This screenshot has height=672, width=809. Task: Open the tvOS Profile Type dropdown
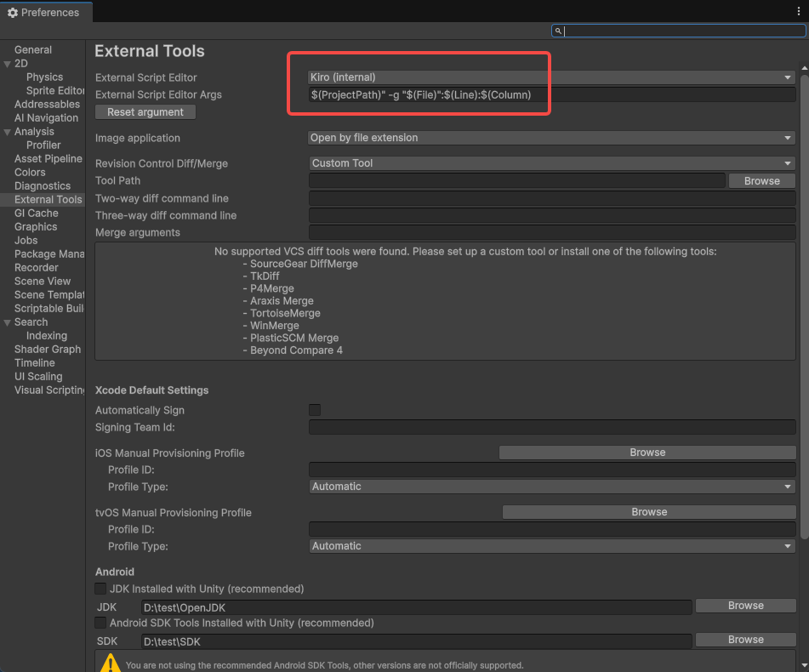coord(551,545)
